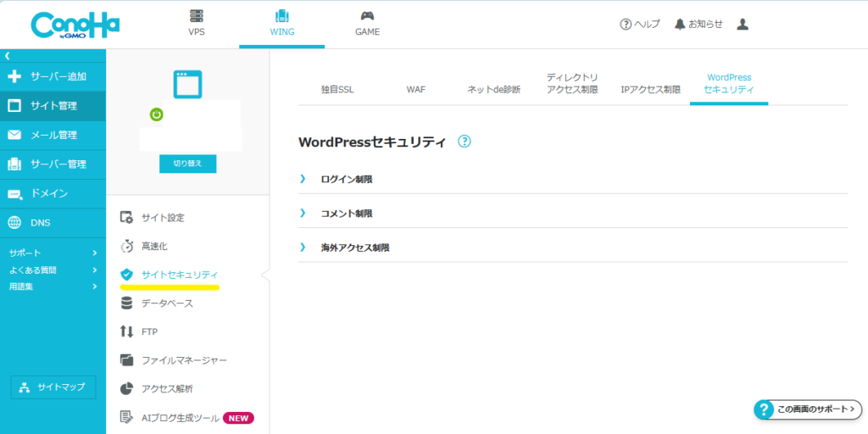Click the ConoHa by GMO logo
This screenshot has width=868, height=434.
tap(75, 25)
